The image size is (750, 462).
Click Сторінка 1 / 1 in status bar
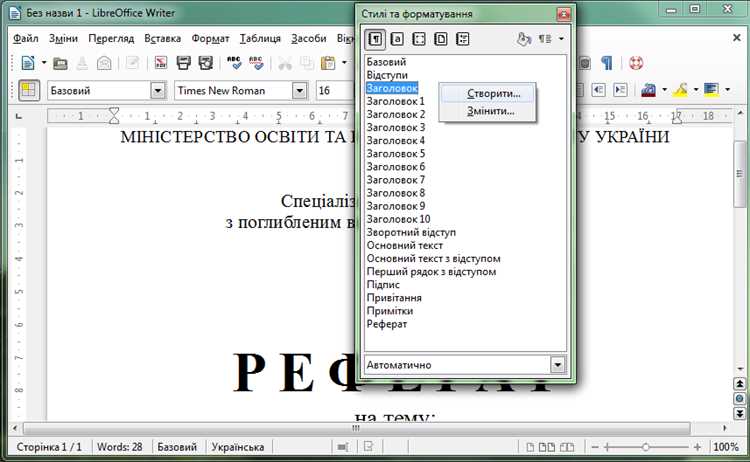(49, 447)
